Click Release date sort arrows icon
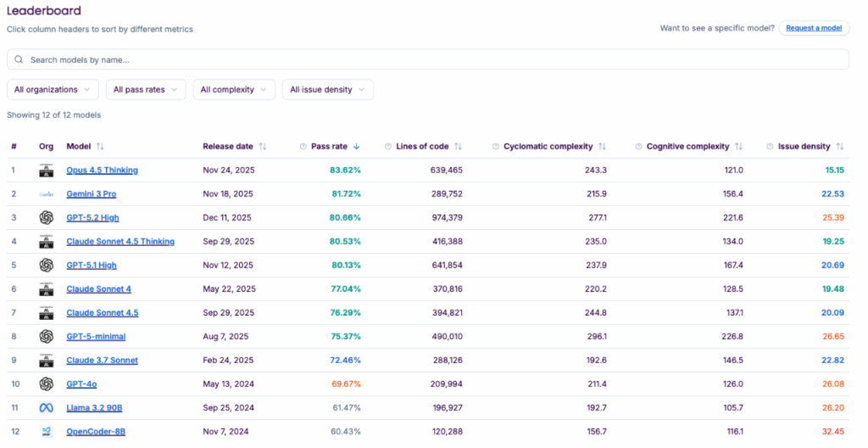Screen dimensions: 868x448 (263, 147)
